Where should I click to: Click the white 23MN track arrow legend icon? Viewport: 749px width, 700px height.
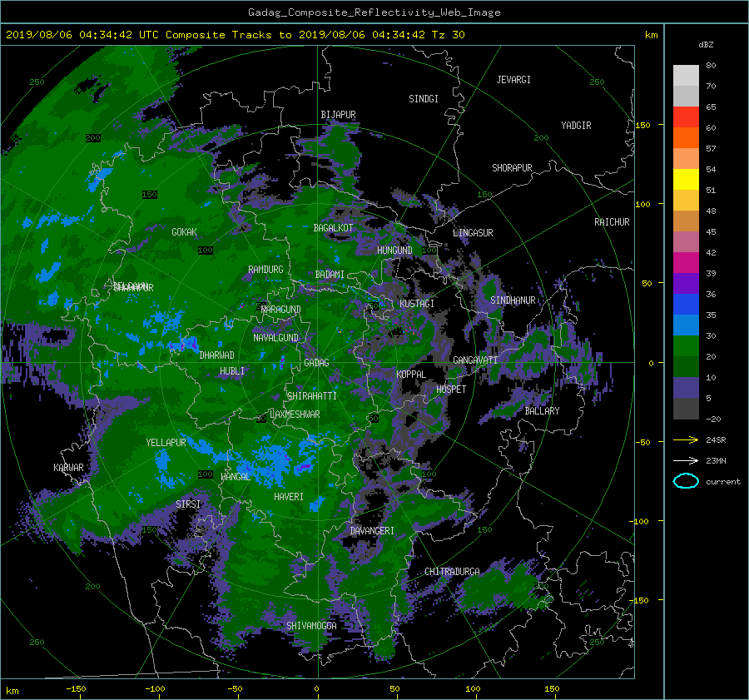point(686,460)
